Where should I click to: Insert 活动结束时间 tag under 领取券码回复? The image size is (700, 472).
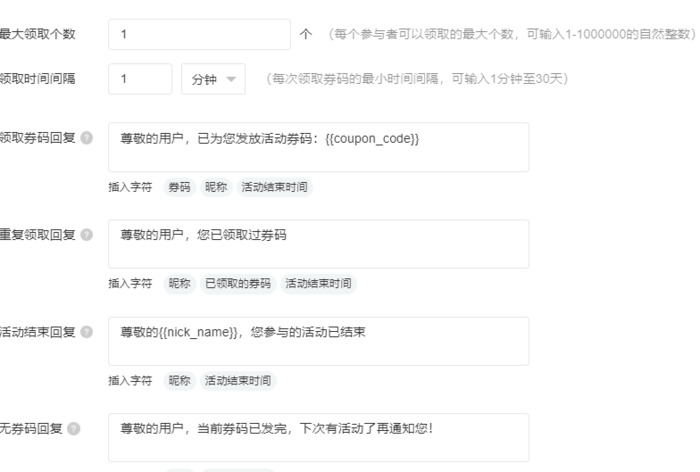tap(275, 187)
